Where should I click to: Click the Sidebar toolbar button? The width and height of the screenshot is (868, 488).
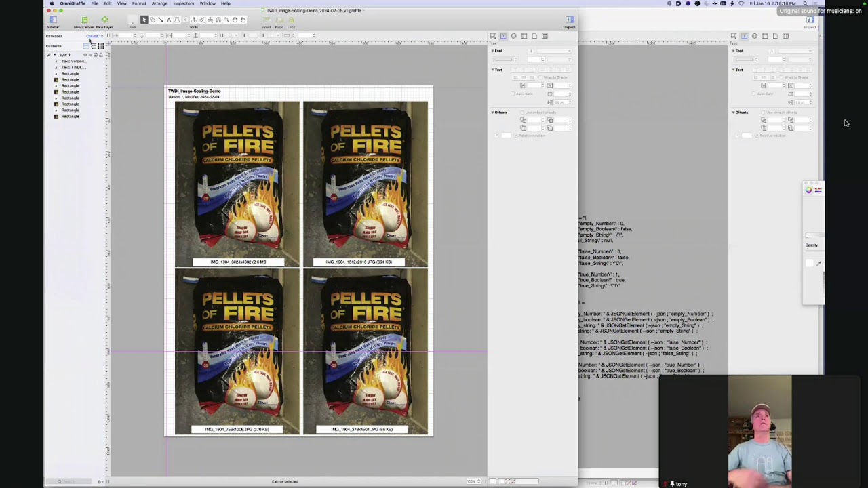53,22
